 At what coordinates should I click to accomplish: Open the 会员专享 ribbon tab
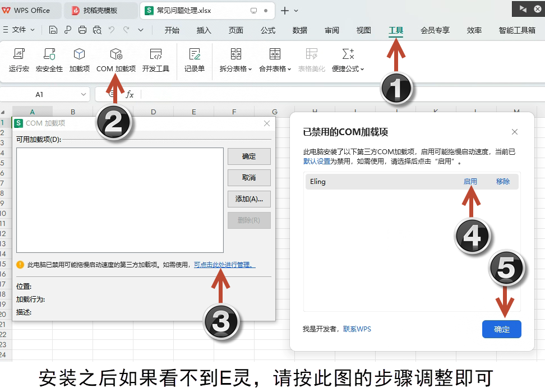coord(435,31)
